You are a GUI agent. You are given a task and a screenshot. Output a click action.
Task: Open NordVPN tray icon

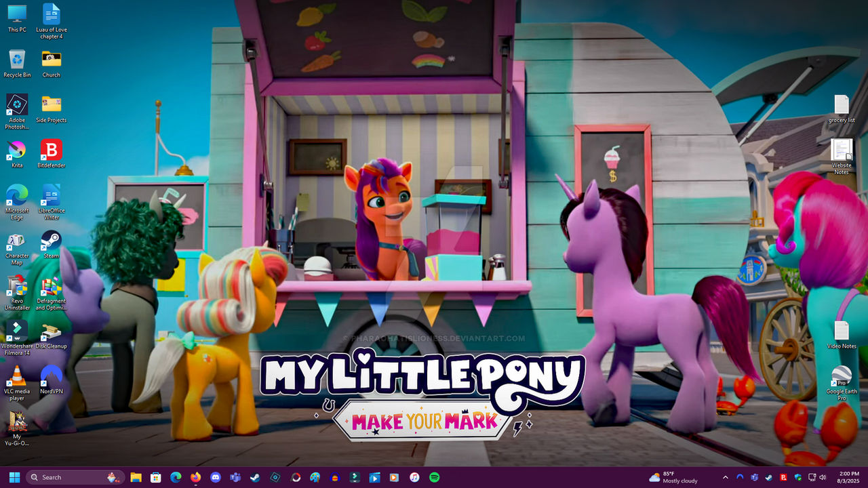(x=741, y=477)
